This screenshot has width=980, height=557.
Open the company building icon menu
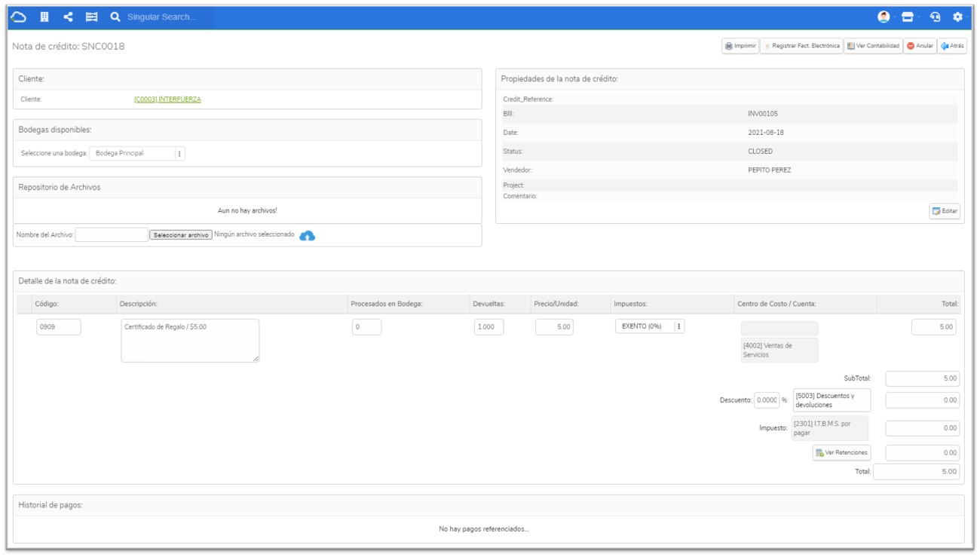(44, 17)
